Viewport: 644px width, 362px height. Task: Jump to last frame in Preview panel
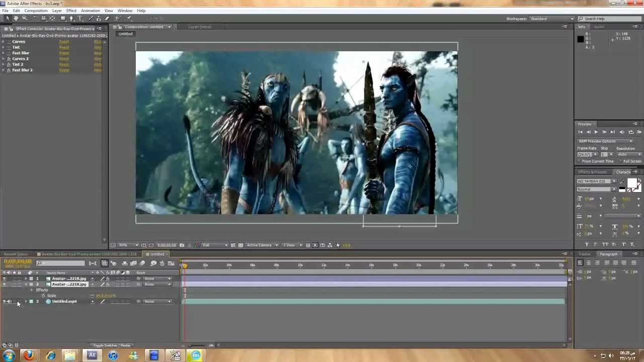[x=613, y=132]
